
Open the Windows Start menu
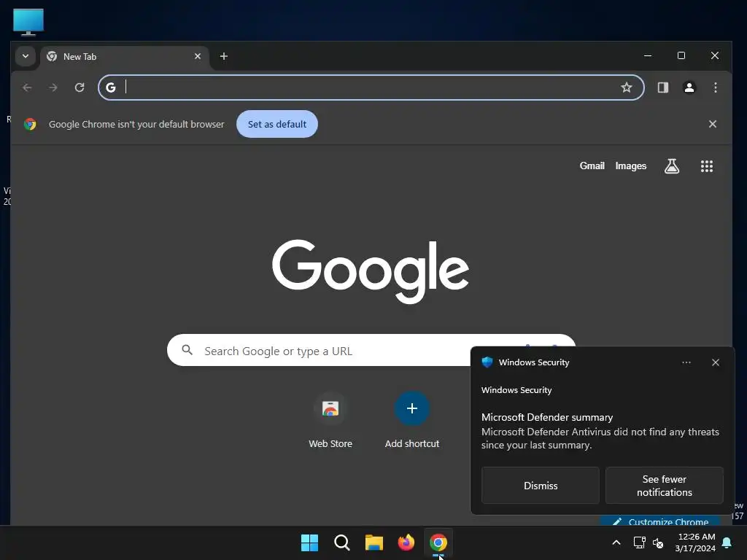[309, 542]
